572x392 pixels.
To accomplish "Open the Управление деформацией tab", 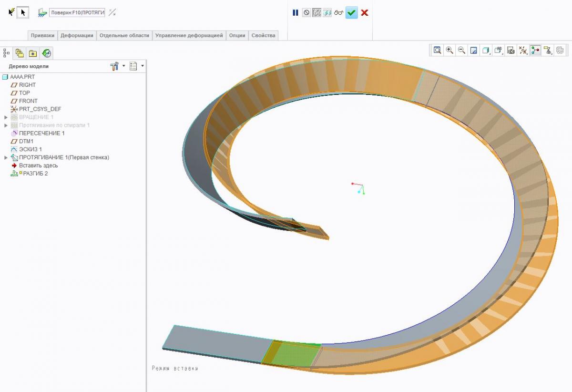I will (188, 35).
